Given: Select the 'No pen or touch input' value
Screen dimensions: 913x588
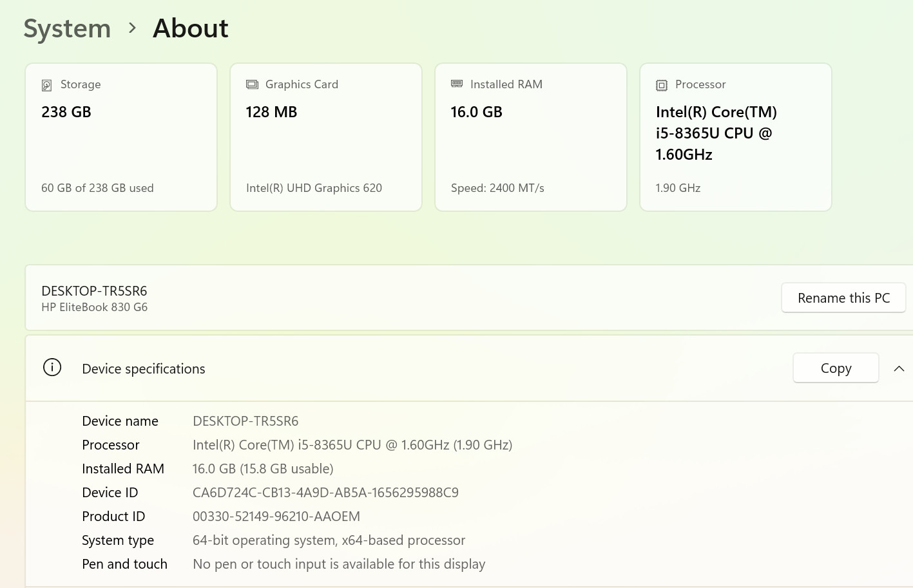Looking at the screenshot, I should click(x=339, y=564).
